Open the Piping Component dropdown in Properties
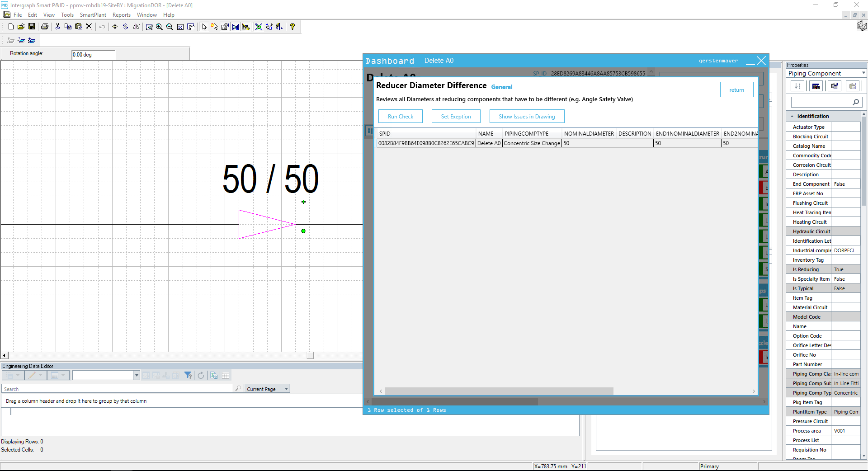The image size is (868, 471). (863, 73)
